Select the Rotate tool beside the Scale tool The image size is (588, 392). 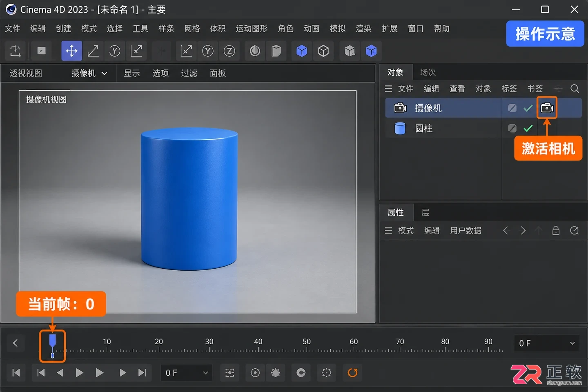(x=115, y=51)
